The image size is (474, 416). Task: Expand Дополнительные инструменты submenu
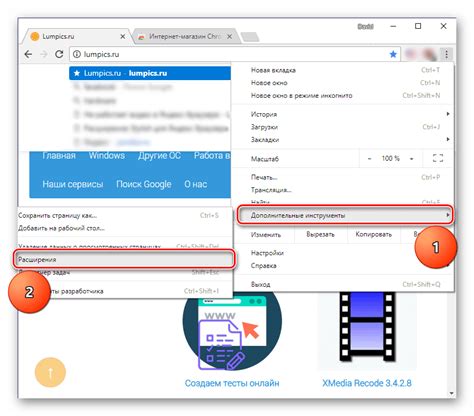345,215
